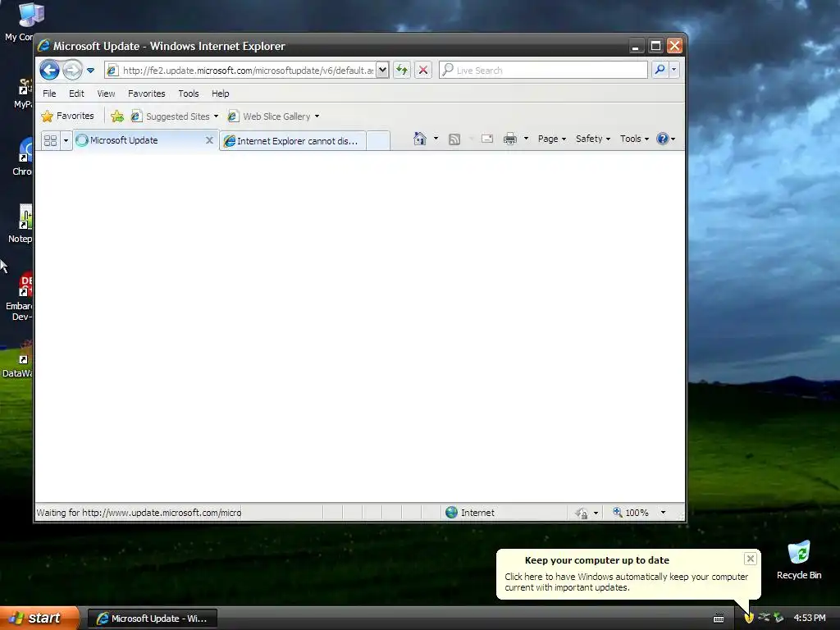Click Add to Favorites Bar icon
The width and height of the screenshot is (840, 630).
pyautogui.click(x=117, y=116)
